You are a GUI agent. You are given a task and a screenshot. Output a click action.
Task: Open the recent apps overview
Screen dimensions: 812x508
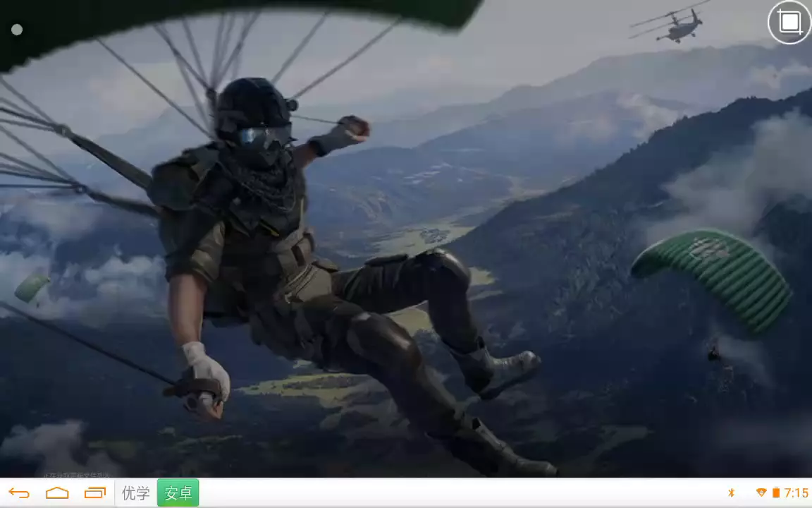pos(94,492)
